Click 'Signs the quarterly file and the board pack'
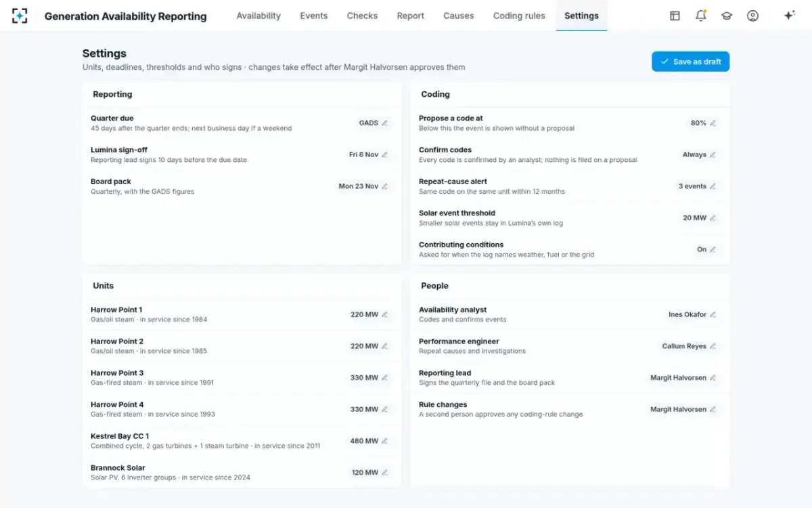 pos(487,383)
